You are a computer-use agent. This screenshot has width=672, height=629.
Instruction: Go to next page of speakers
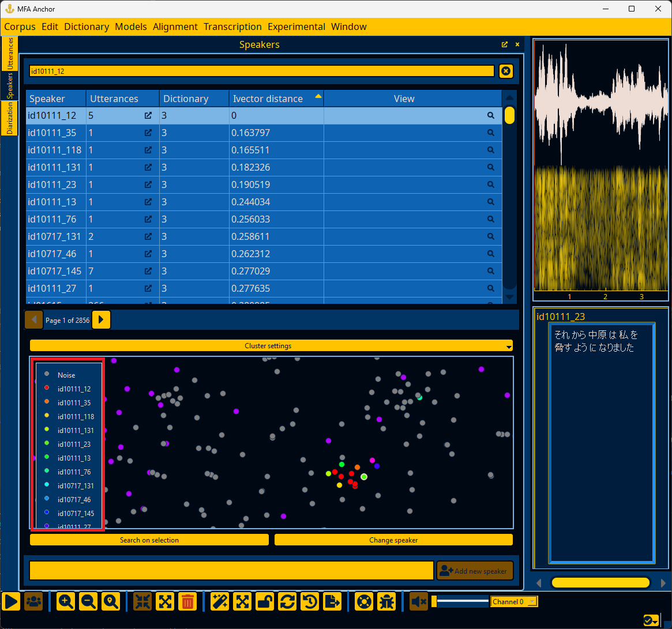tap(101, 319)
